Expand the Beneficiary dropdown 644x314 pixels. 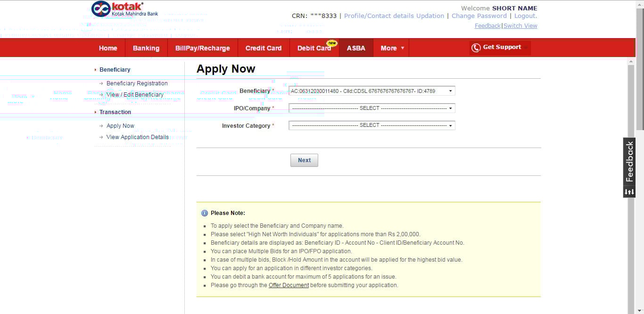372,91
